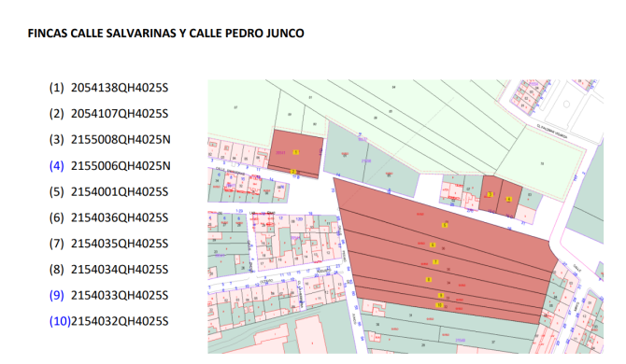Select reference 2054107QH4025S in the list
Screen dimensions: 626x364
pyautogui.click(x=120, y=114)
